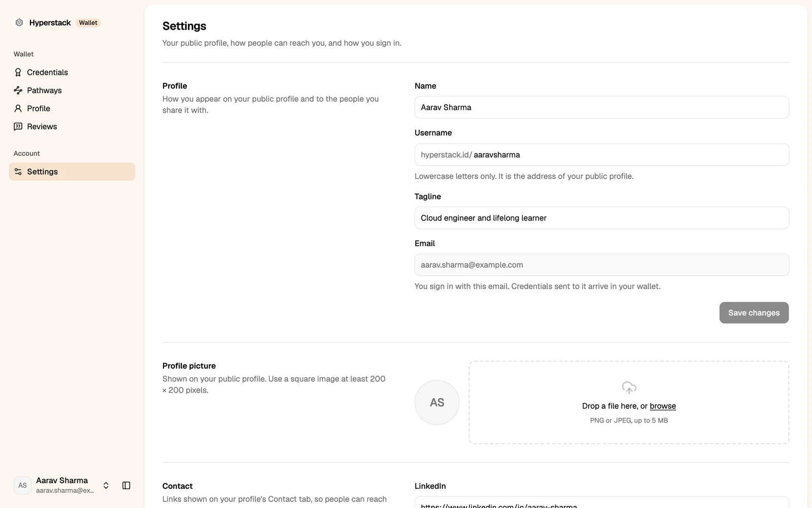
Task: Click the Profile person icon in sidebar
Action: 18,108
